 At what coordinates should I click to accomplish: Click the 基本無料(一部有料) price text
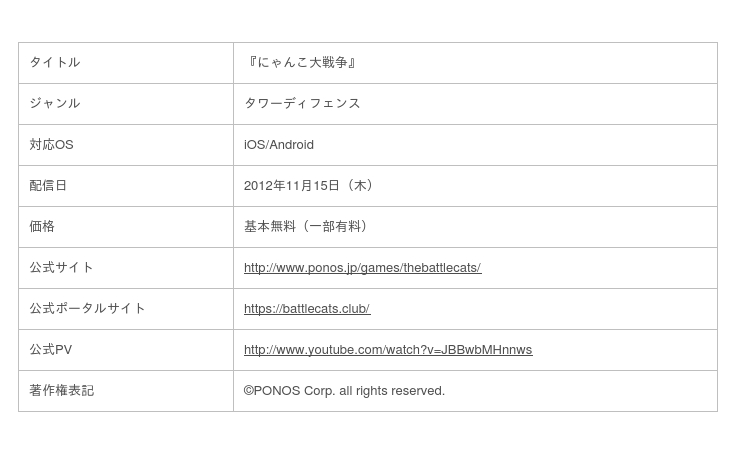pyautogui.click(x=306, y=227)
